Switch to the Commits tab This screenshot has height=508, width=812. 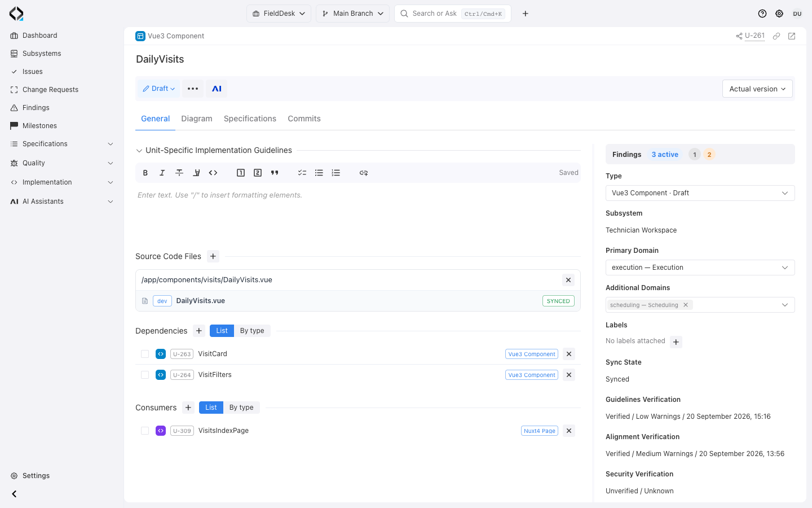click(304, 119)
